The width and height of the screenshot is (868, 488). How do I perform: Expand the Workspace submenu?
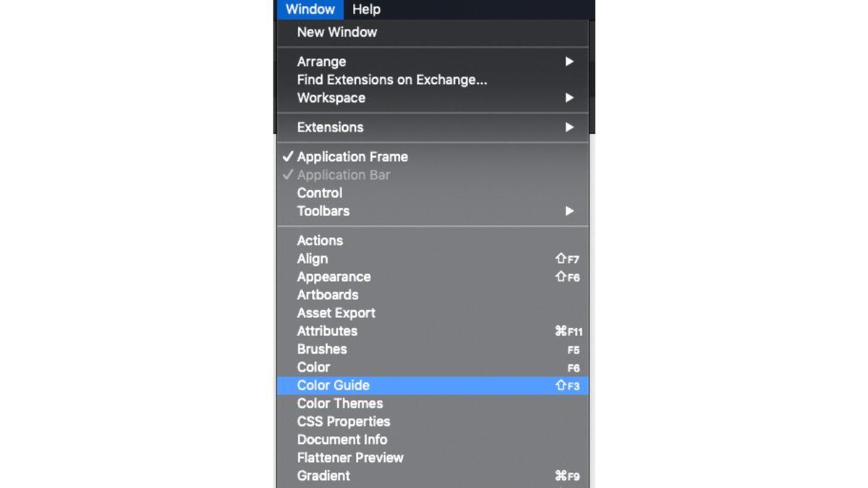[x=331, y=98]
